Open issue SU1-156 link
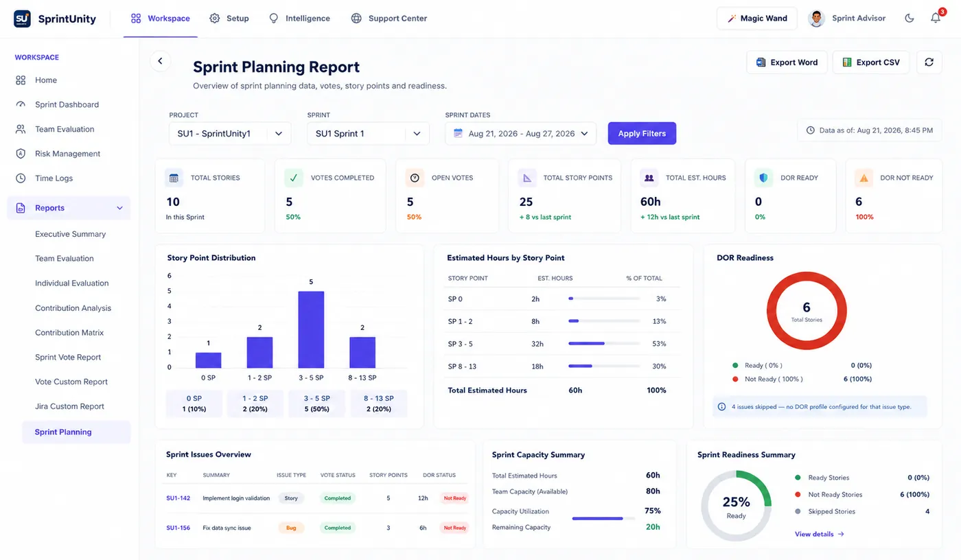This screenshot has width=961, height=560. (x=178, y=528)
